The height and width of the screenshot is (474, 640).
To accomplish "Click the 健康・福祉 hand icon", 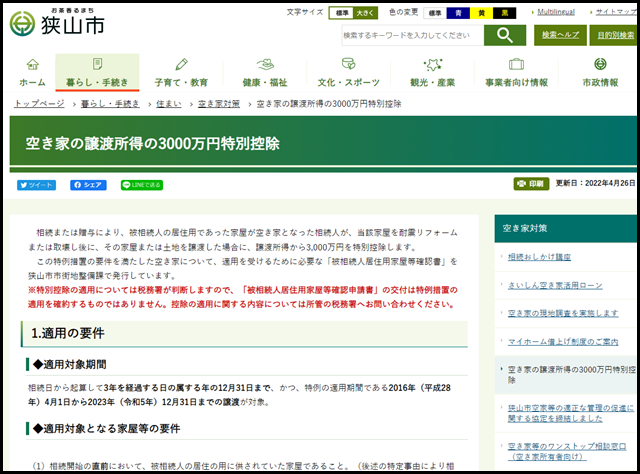I will [x=265, y=64].
